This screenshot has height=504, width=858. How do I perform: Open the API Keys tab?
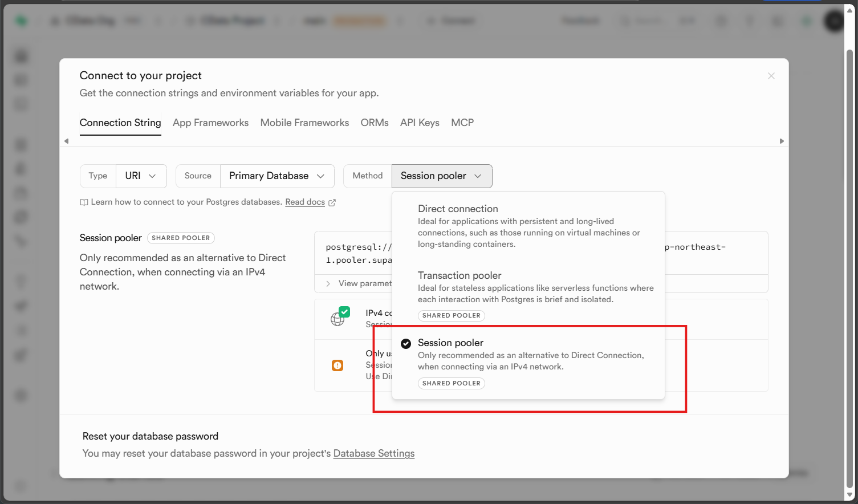pos(420,123)
